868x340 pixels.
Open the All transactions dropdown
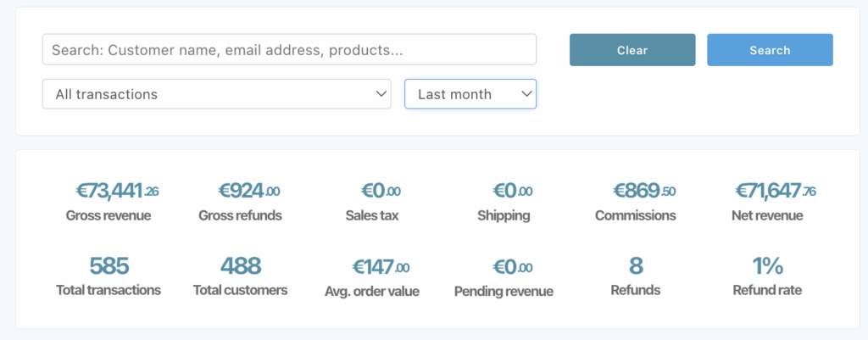[216, 94]
